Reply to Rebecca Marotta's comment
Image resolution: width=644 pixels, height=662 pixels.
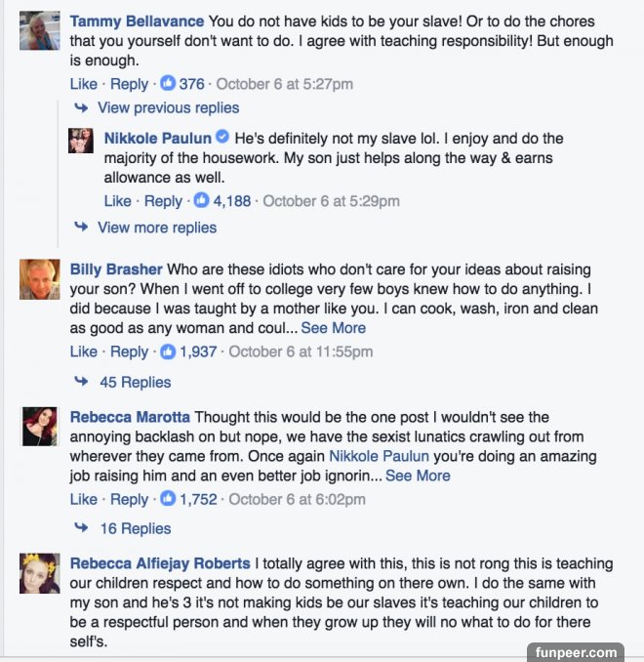pos(129,499)
